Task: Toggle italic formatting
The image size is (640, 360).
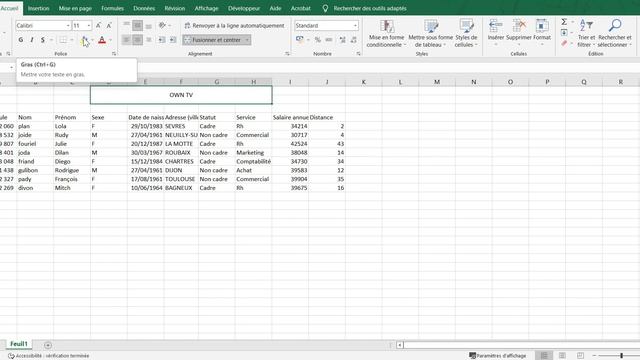Action: tap(31, 40)
